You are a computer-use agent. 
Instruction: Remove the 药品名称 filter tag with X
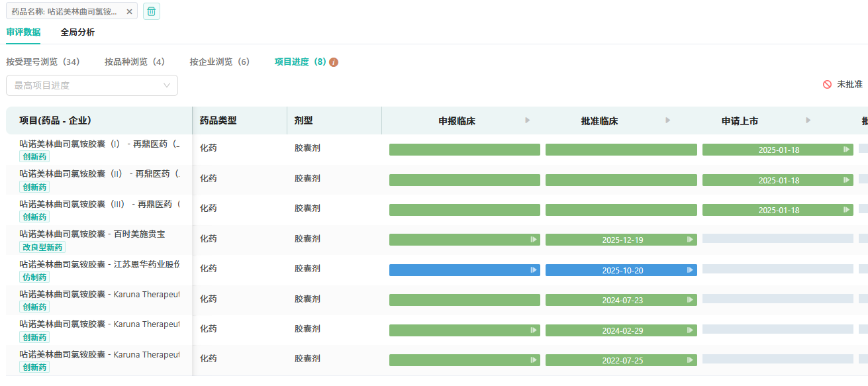coord(130,11)
